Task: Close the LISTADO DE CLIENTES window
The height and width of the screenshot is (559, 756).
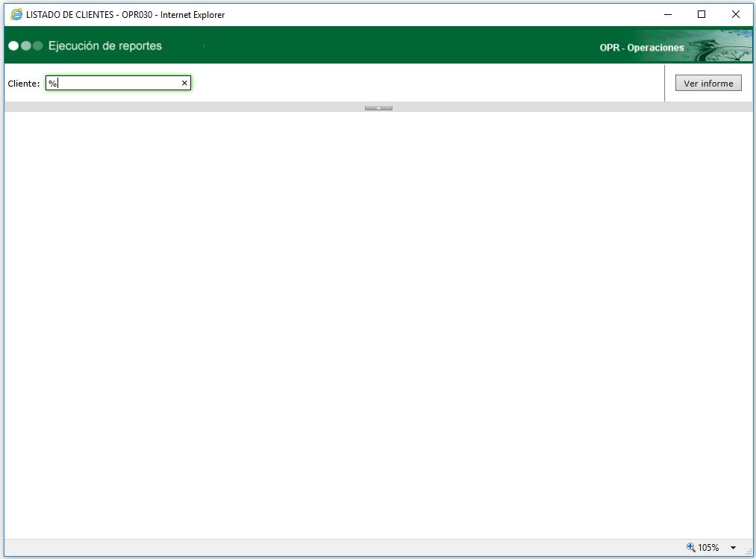Action: pos(735,14)
